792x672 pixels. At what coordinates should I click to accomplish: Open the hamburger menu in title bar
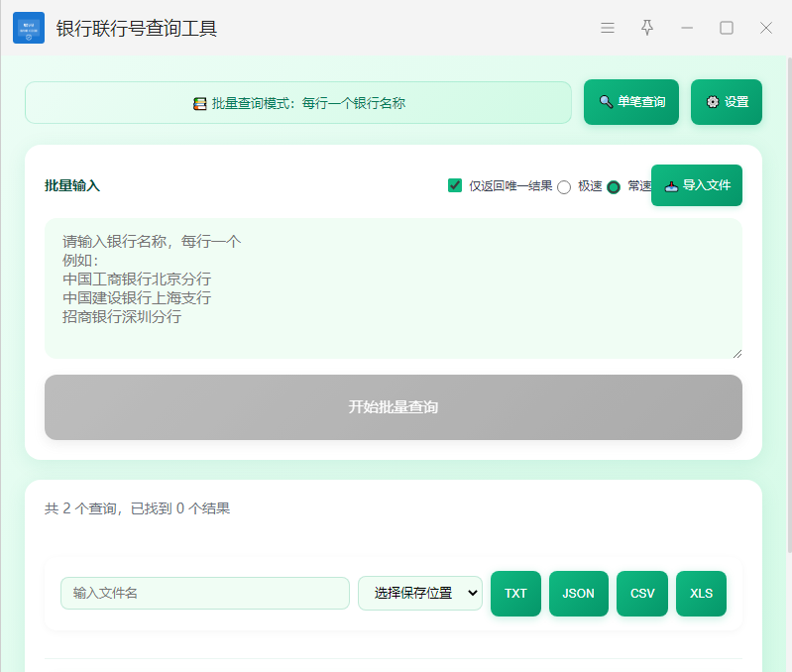(x=608, y=28)
